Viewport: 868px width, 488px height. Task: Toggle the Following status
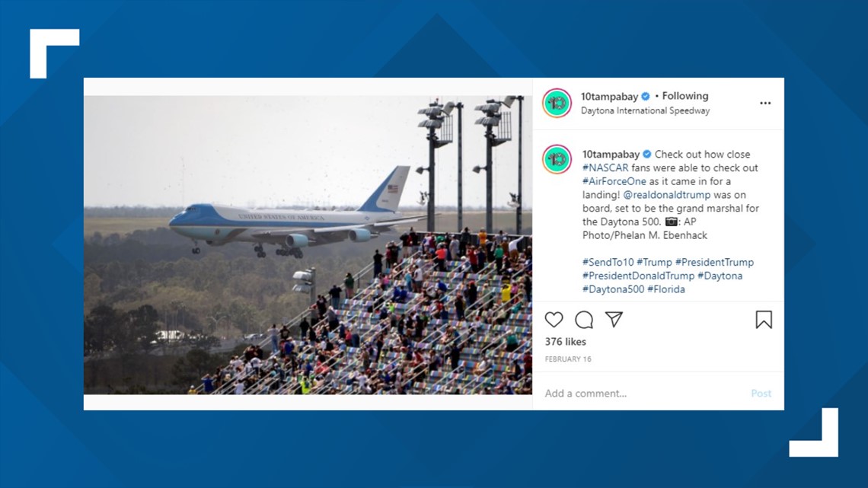coord(685,96)
